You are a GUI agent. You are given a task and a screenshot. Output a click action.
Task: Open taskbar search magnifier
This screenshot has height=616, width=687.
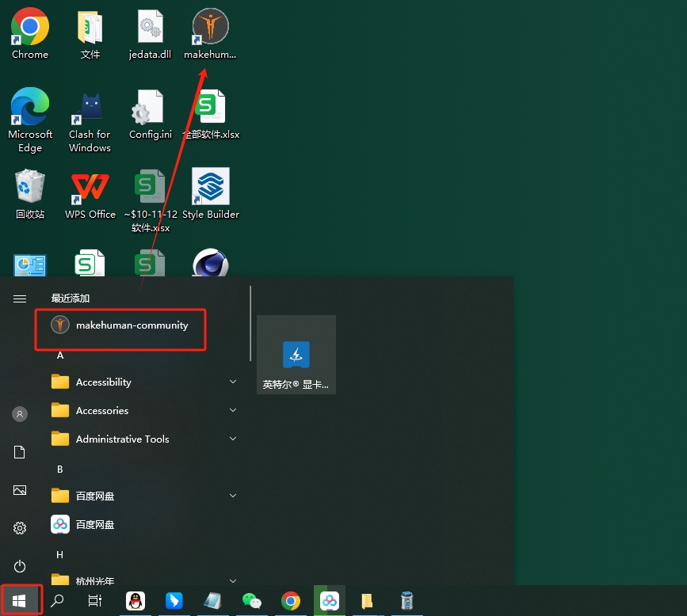click(57, 601)
